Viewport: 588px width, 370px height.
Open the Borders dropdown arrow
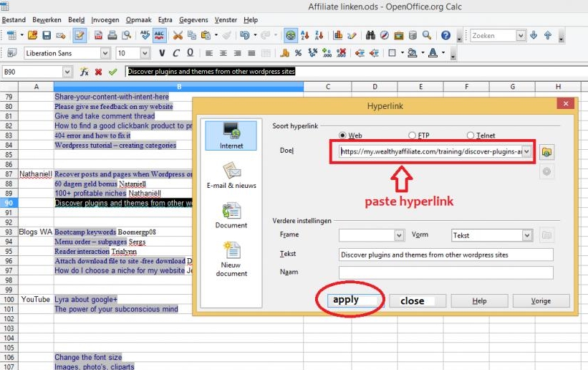pyautogui.click(x=402, y=53)
